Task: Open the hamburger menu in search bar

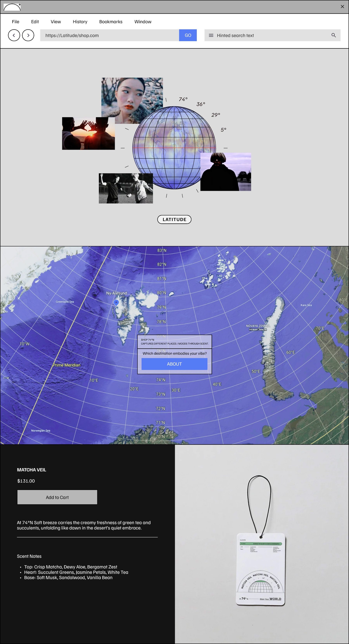Action: (211, 35)
